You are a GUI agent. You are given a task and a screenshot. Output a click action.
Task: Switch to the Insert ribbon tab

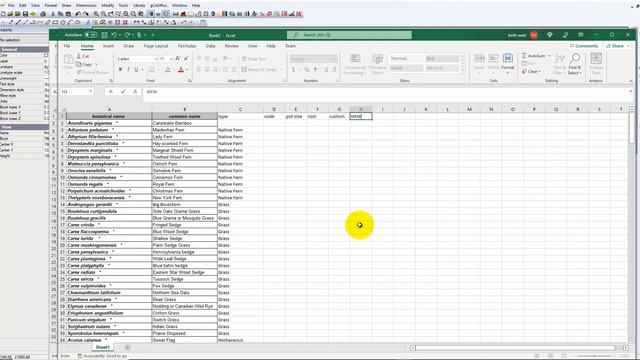[x=108, y=46]
